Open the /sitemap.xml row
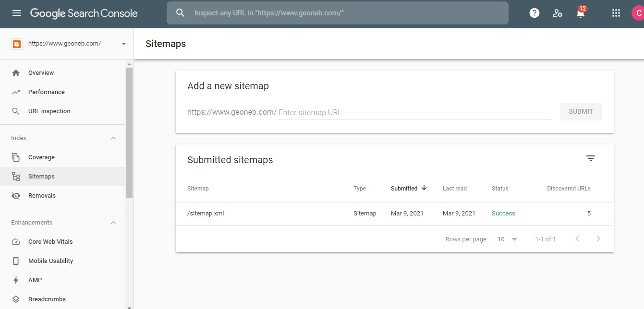Screen dimensions: 644x309 coord(395,214)
